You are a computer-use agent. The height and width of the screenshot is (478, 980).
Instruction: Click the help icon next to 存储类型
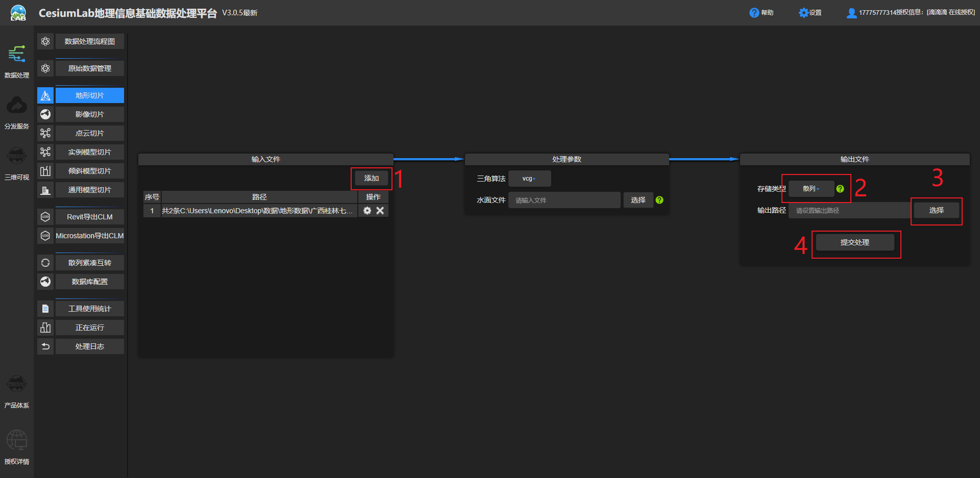pos(840,189)
